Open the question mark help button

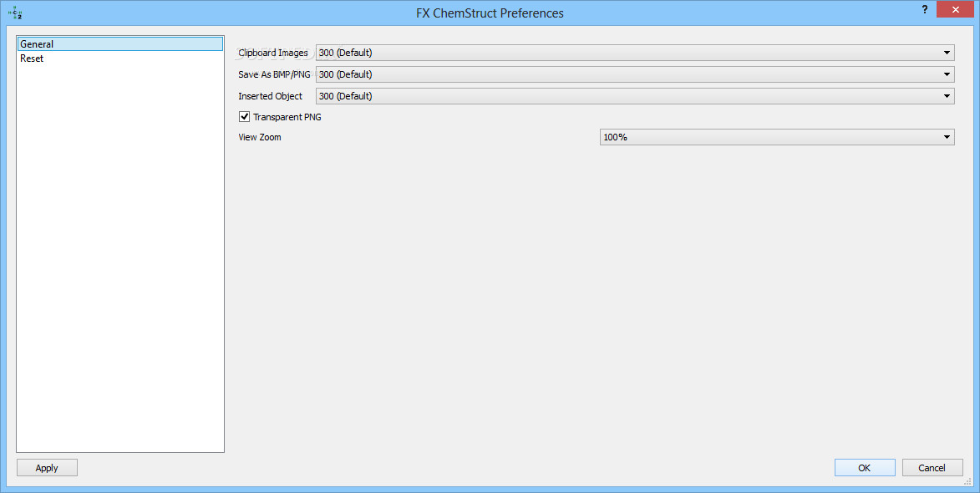(x=925, y=10)
